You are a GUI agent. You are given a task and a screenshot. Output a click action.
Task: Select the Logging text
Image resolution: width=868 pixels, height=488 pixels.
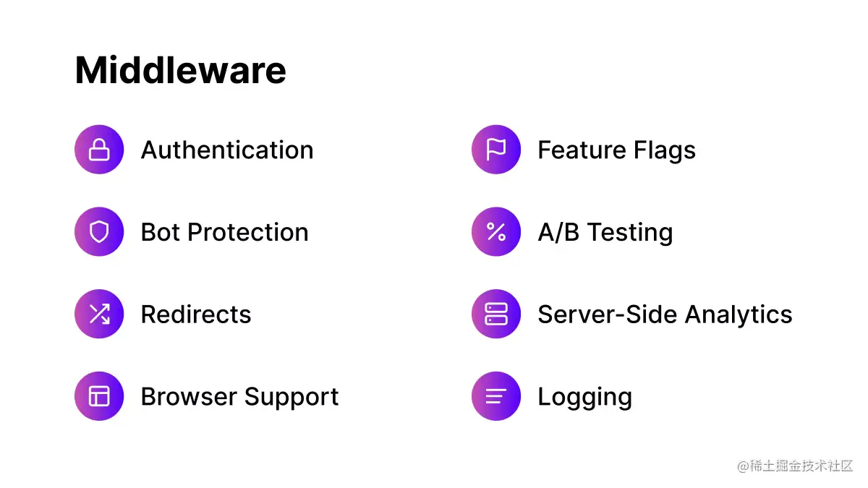click(585, 397)
